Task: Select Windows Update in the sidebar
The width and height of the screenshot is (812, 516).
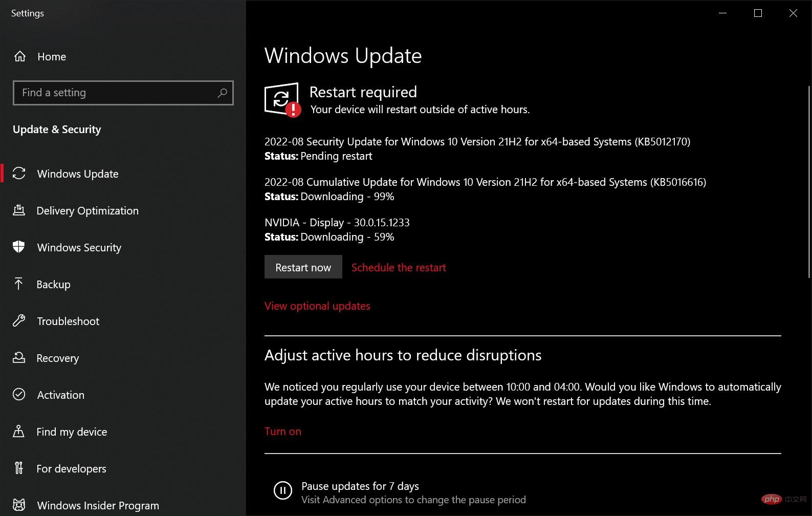Action: point(78,174)
